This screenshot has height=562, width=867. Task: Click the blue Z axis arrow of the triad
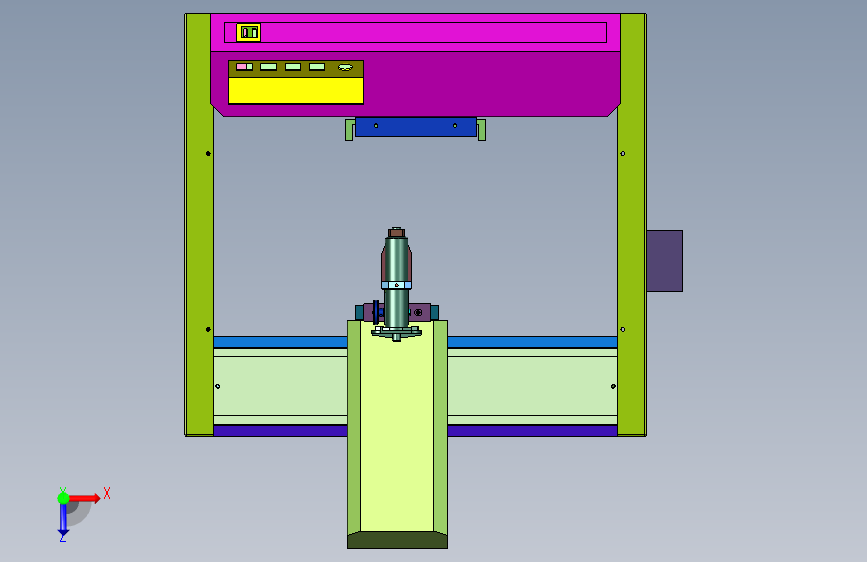coord(63,520)
